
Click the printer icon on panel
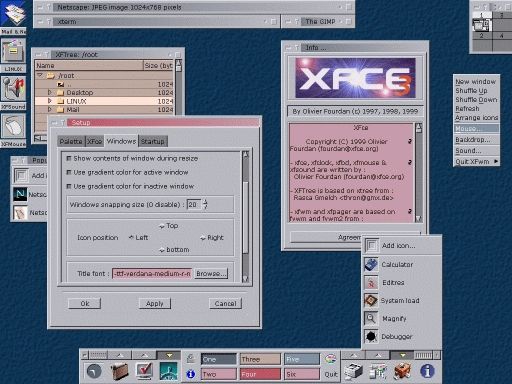pyautogui.click(x=353, y=371)
